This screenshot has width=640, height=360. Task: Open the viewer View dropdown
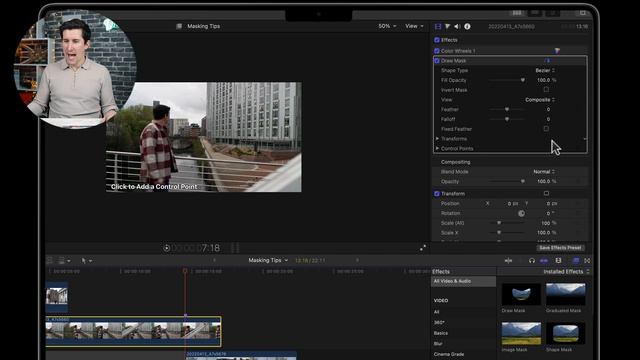point(414,26)
